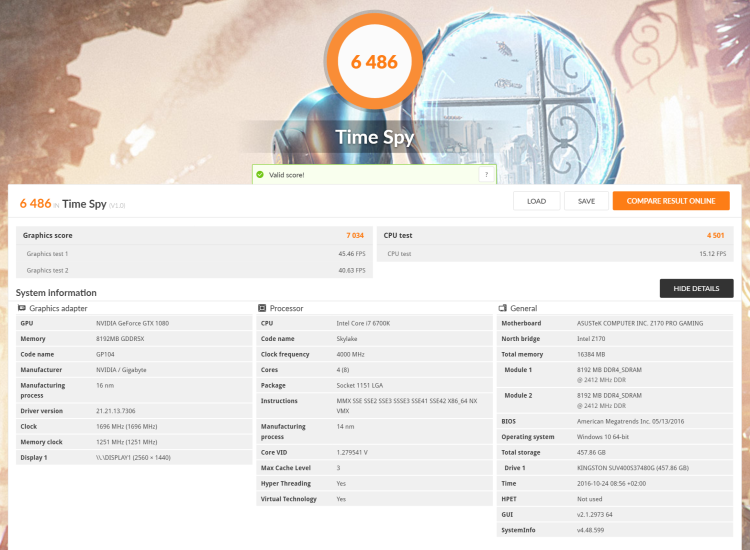This screenshot has width=750, height=550.
Task: Click HIDE DETAILS button
Action: [696, 288]
